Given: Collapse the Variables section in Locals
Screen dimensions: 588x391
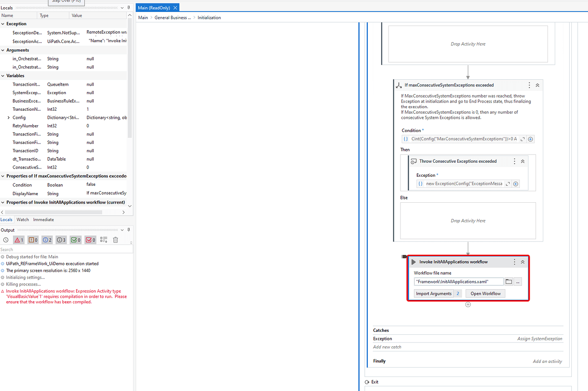Looking at the screenshot, I should (3, 75).
